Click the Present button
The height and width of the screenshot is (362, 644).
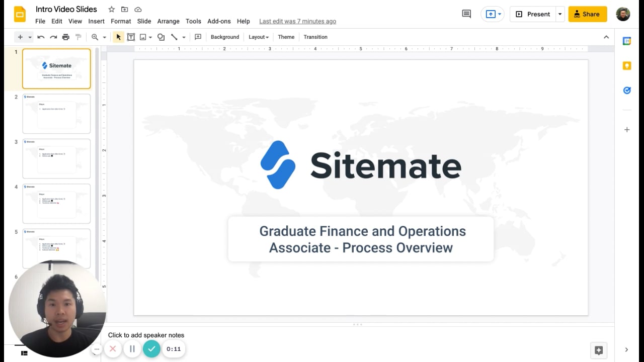tap(533, 14)
